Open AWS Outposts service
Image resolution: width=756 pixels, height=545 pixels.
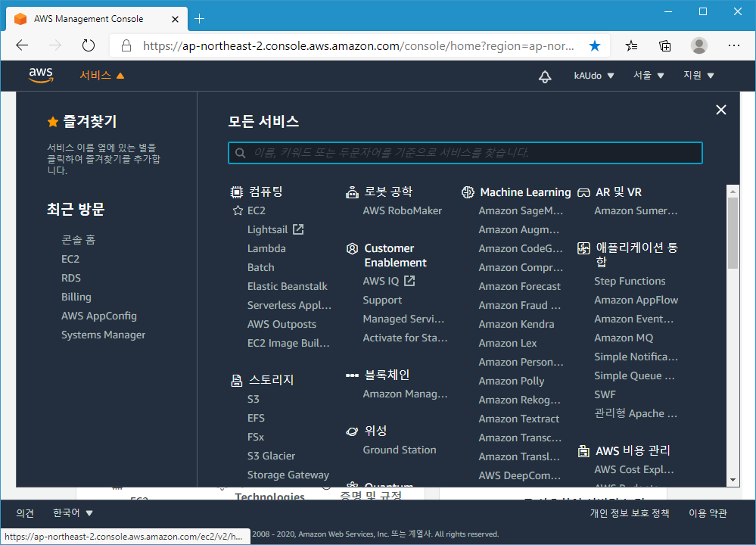[282, 324]
